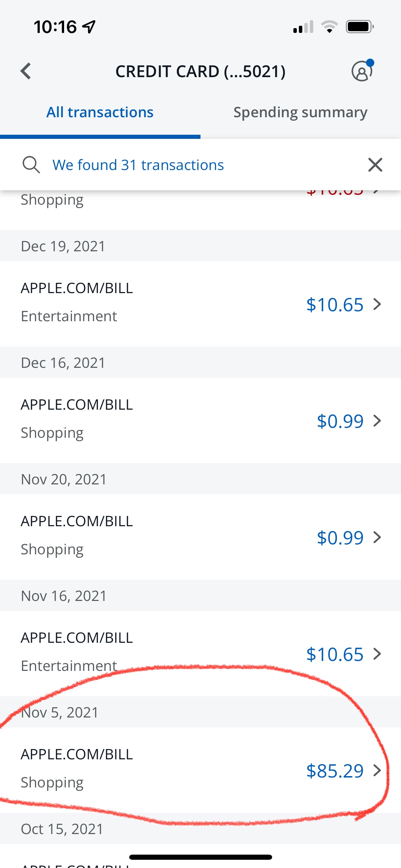
Task: Switch to the Spending summary tab
Action: click(x=300, y=112)
